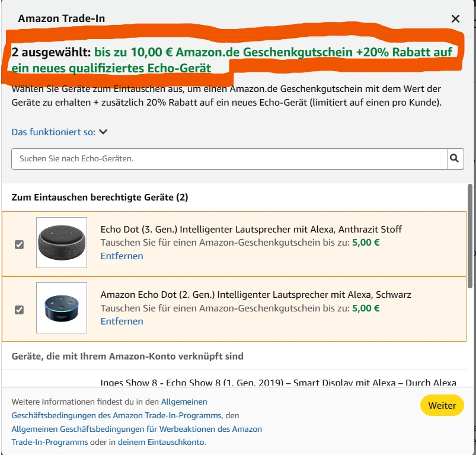Image resolution: width=476 pixels, height=455 pixels.
Task: Open the Werbeaktionen terms link
Action: tap(136, 429)
